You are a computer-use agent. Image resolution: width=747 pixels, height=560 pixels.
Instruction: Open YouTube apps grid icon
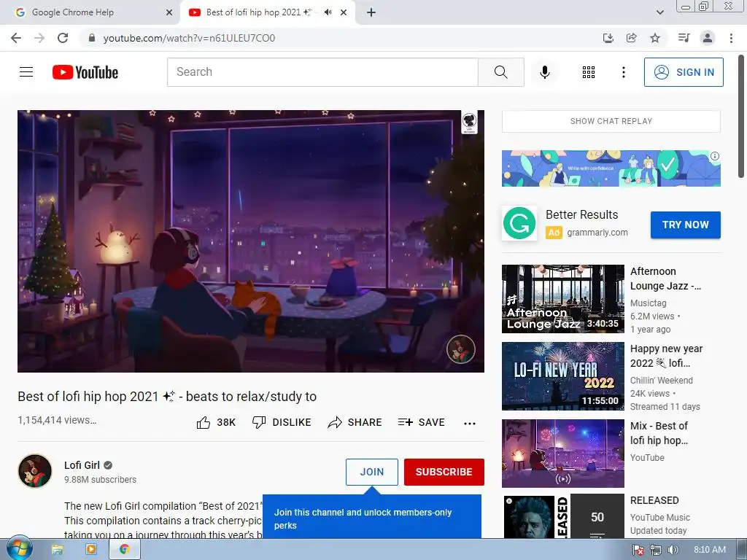[589, 72]
